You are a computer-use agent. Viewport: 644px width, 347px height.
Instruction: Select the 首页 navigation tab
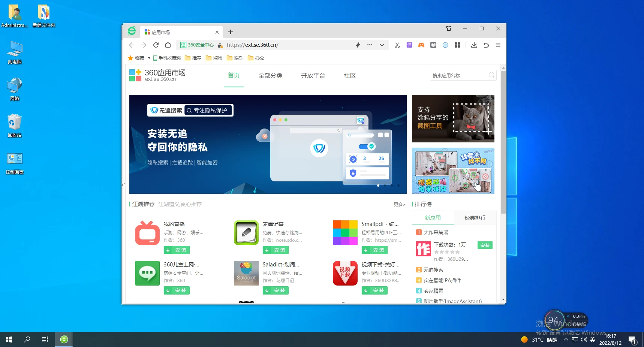click(x=234, y=76)
